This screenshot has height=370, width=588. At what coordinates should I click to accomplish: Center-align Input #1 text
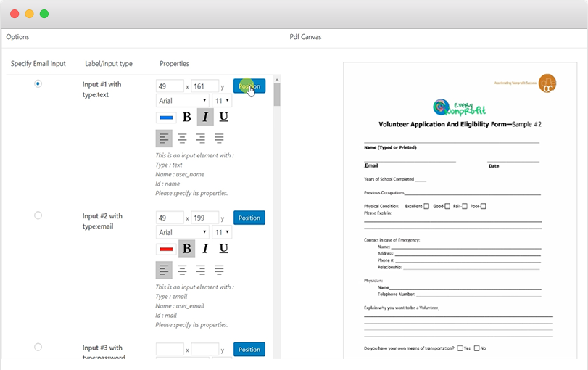click(x=182, y=139)
